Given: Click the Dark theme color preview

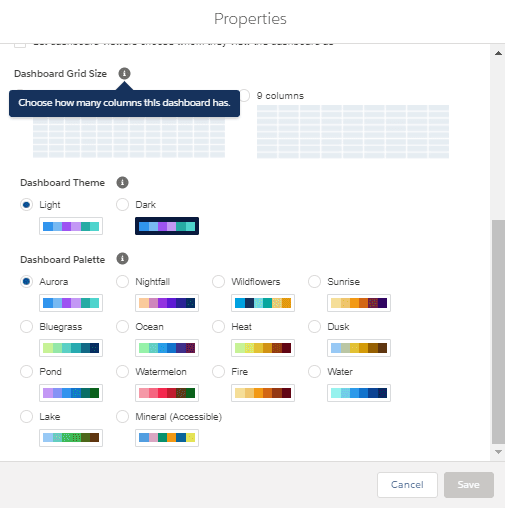Looking at the screenshot, I should [167, 226].
